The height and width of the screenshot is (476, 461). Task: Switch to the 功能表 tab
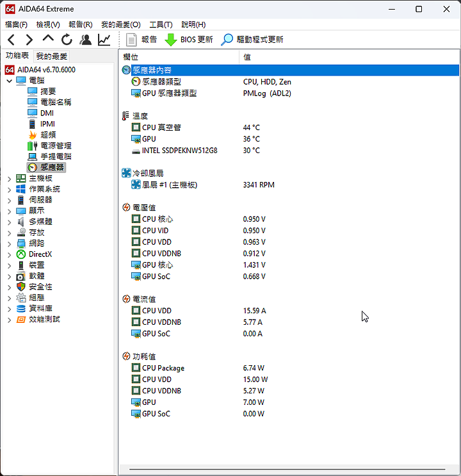tap(17, 56)
